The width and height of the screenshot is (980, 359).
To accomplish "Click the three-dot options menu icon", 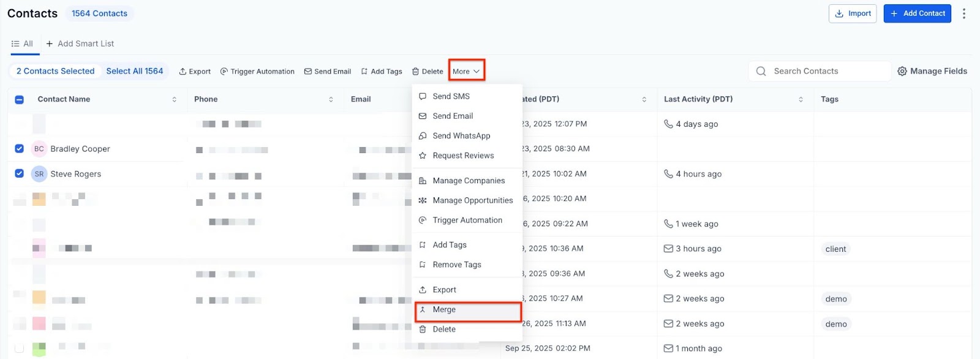I will pyautogui.click(x=963, y=13).
